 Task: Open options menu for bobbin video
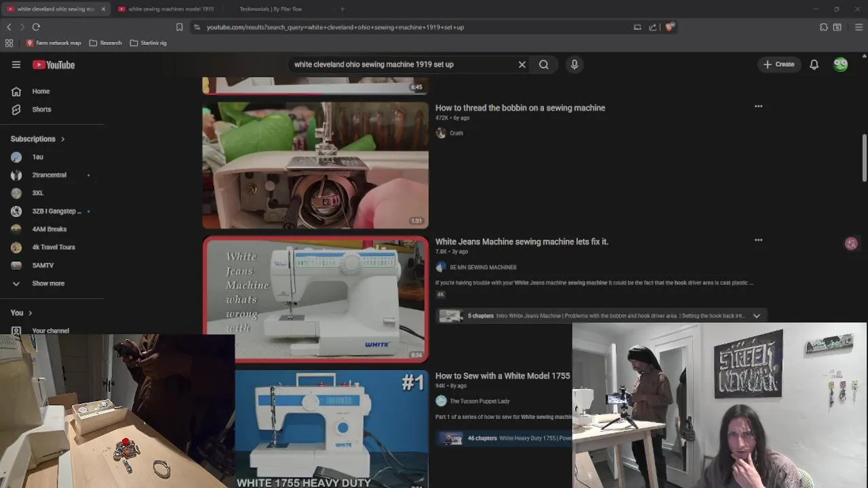click(x=758, y=106)
